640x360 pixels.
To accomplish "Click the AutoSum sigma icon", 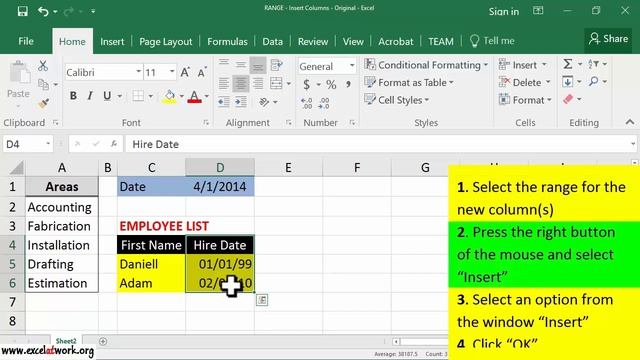I will click(567, 64).
